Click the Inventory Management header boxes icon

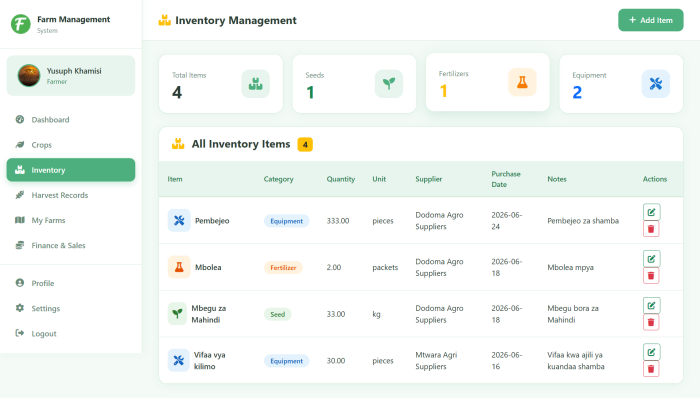tap(165, 20)
